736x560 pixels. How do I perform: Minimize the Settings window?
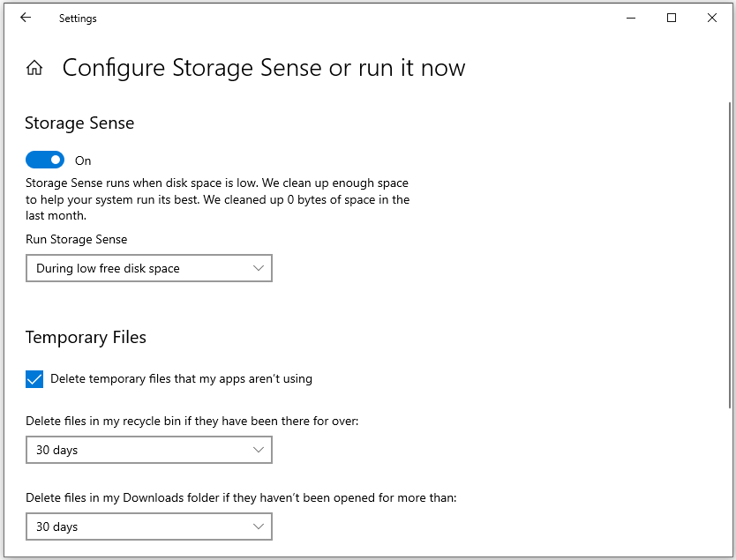(630, 18)
